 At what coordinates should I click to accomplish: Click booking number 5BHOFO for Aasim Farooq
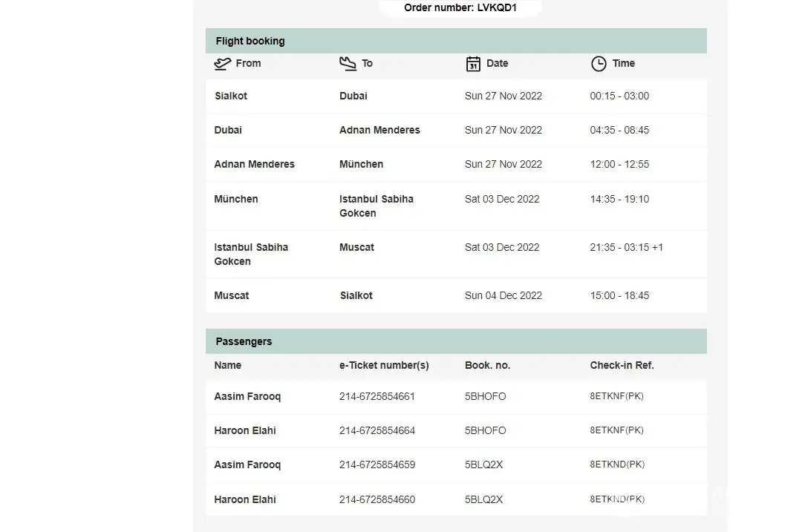click(x=485, y=396)
